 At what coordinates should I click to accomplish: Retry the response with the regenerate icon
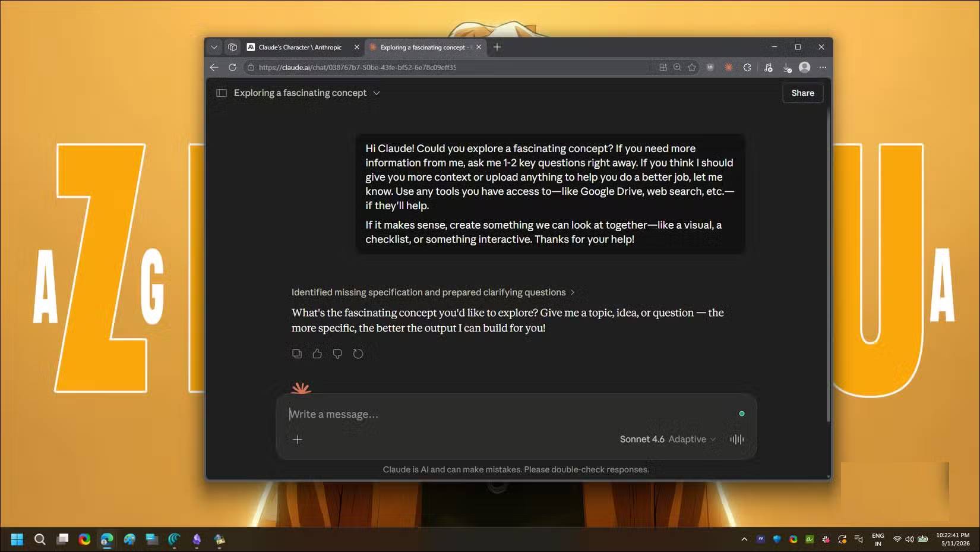coord(358,354)
